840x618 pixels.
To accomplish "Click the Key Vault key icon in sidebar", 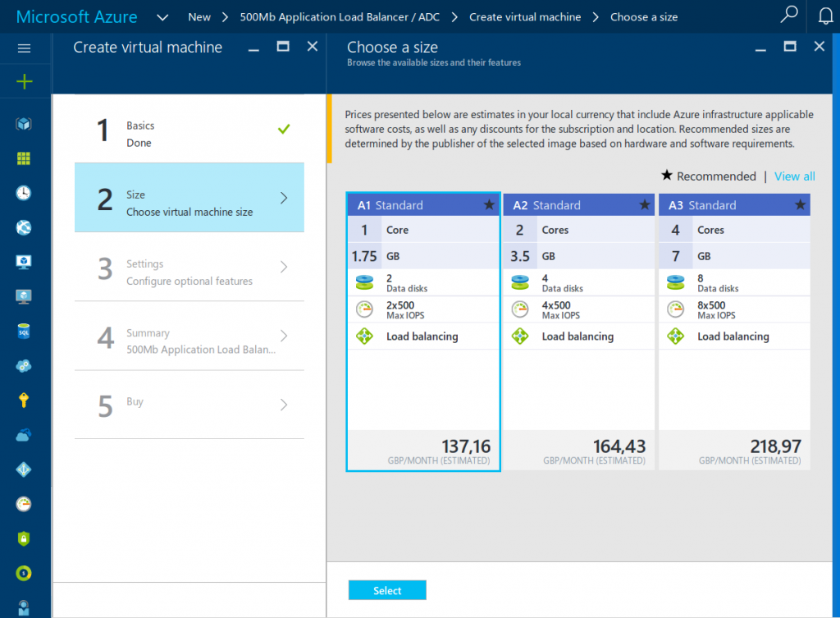I will click(25, 400).
